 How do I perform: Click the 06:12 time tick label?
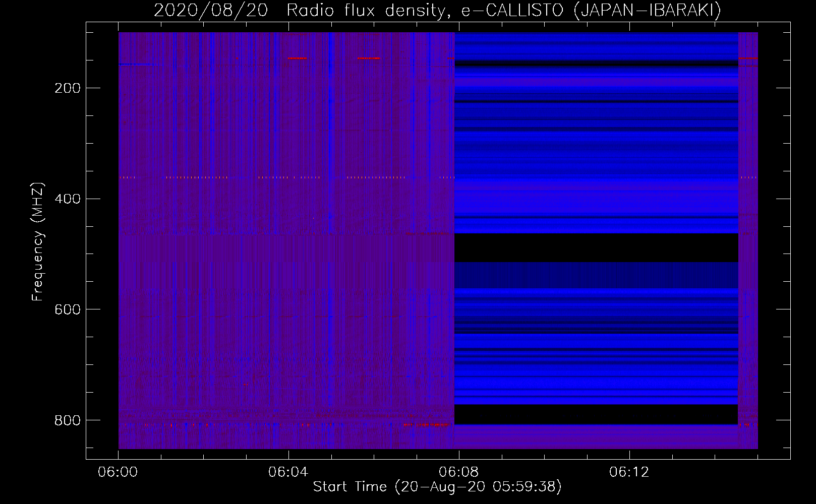(629, 472)
